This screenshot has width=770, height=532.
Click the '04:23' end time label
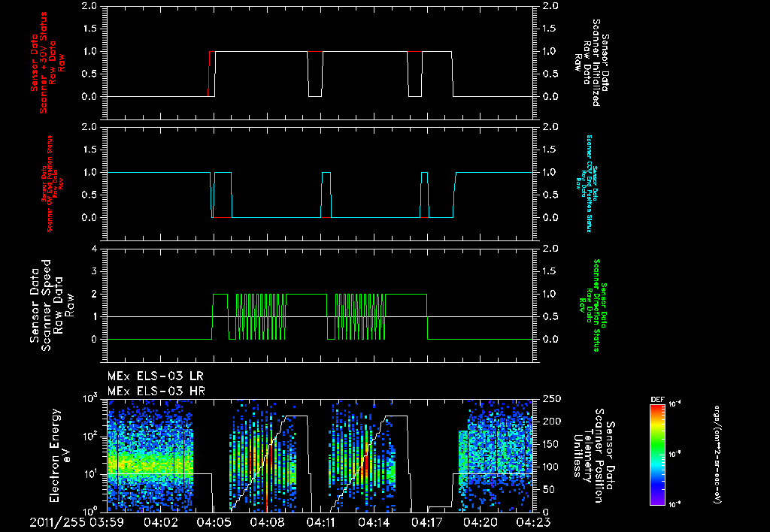coord(533,522)
